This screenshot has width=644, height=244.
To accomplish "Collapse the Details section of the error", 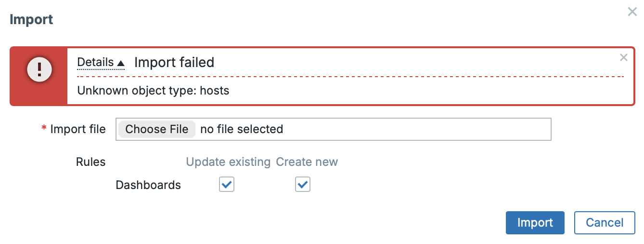I will [101, 63].
